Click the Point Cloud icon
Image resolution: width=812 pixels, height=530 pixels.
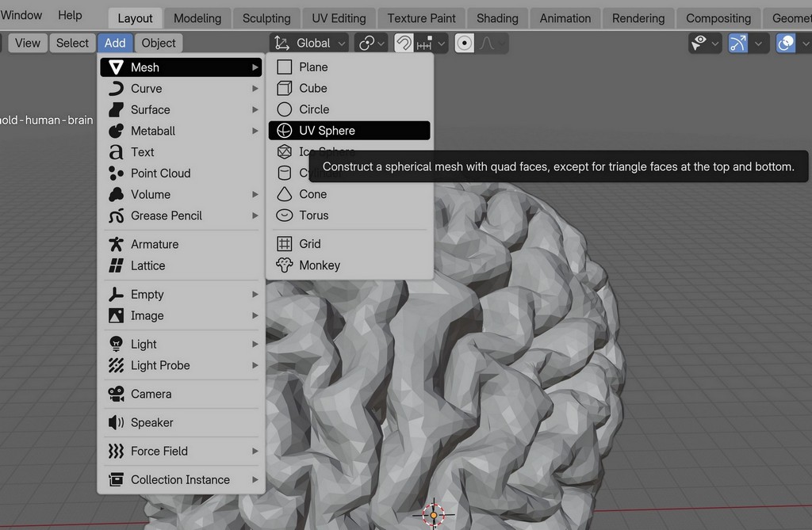point(116,173)
